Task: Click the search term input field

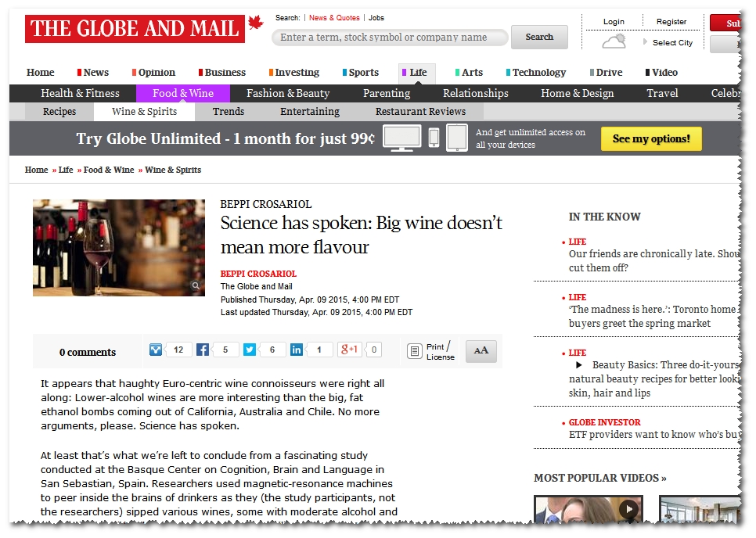Action: tap(390, 38)
